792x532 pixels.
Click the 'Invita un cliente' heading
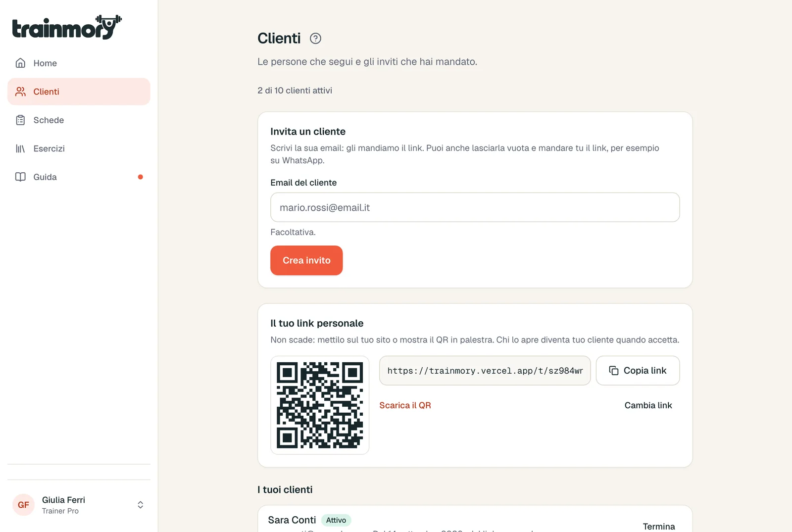coord(308,132)
